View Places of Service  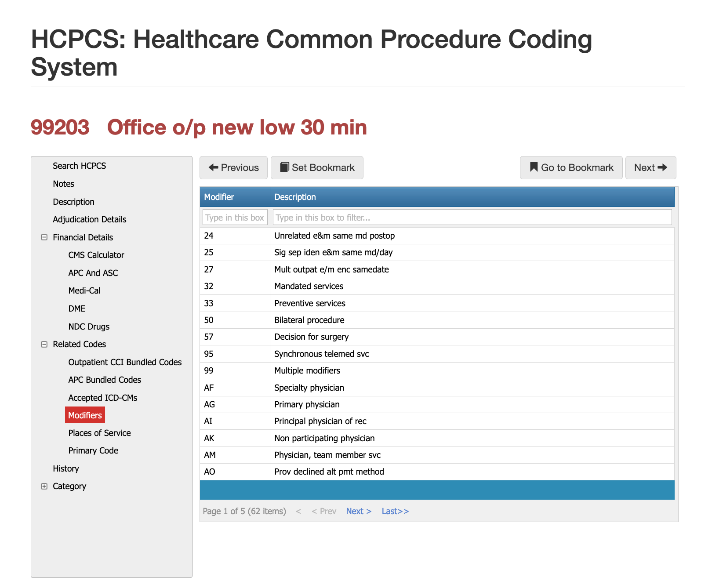coord(99,433)
